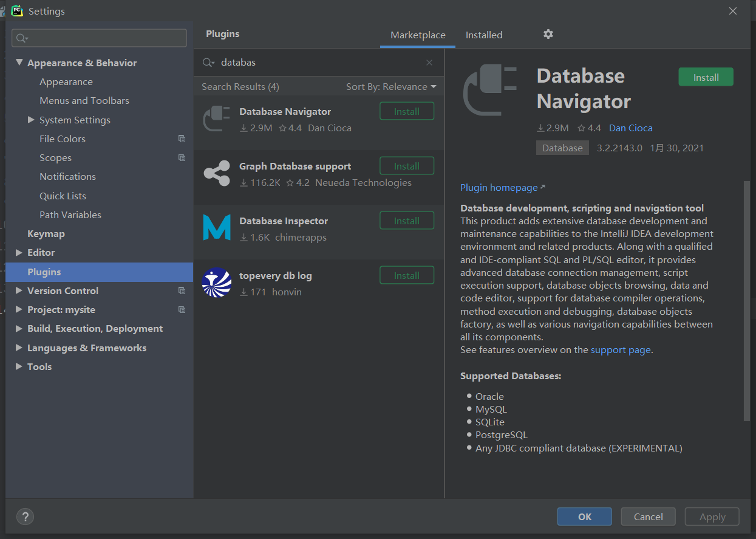The width and height of the screenshot is (756, 539).
Task: Click the Version Control project-level icon
Action: tap(182, 290)
